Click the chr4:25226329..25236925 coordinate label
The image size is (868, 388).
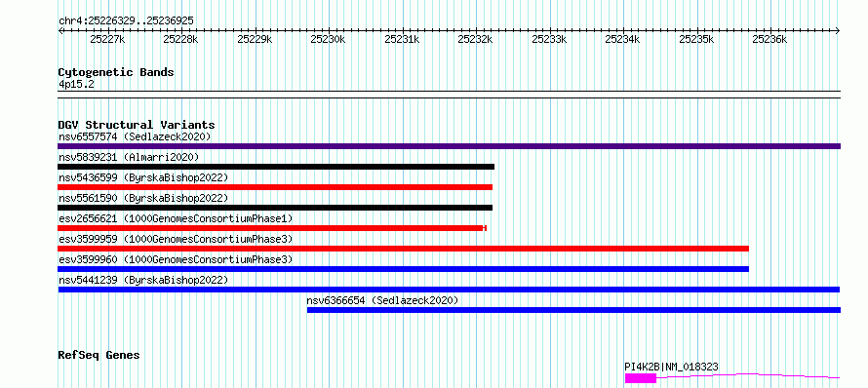point(126,21)
